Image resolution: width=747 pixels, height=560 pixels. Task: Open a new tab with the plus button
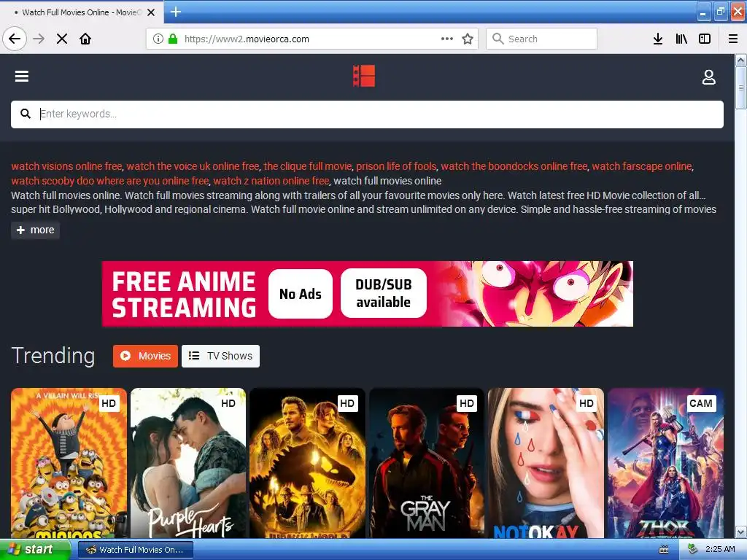[x=175, y=12]
